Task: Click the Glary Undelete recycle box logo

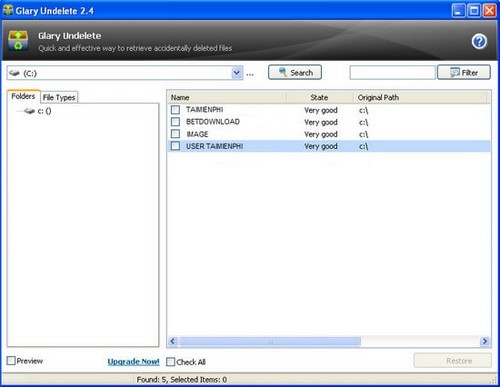Action: [18, 41]
